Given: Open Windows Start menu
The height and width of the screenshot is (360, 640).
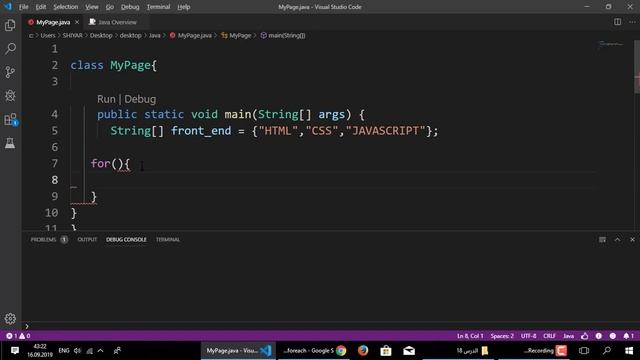Looking at the screenshot, I should (x=629, y=351).
